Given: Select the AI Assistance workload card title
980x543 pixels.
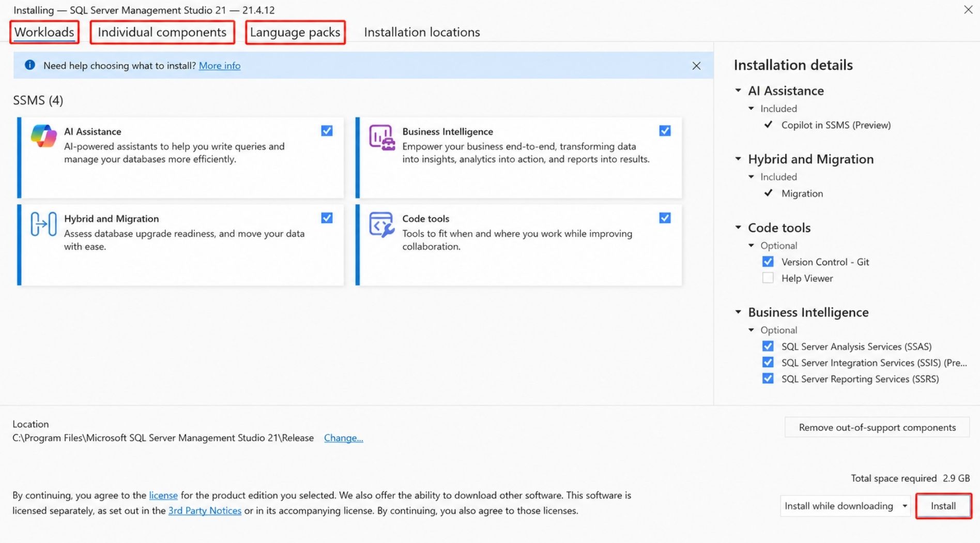Looking at the screenshot, I should (x=93, y=131).
